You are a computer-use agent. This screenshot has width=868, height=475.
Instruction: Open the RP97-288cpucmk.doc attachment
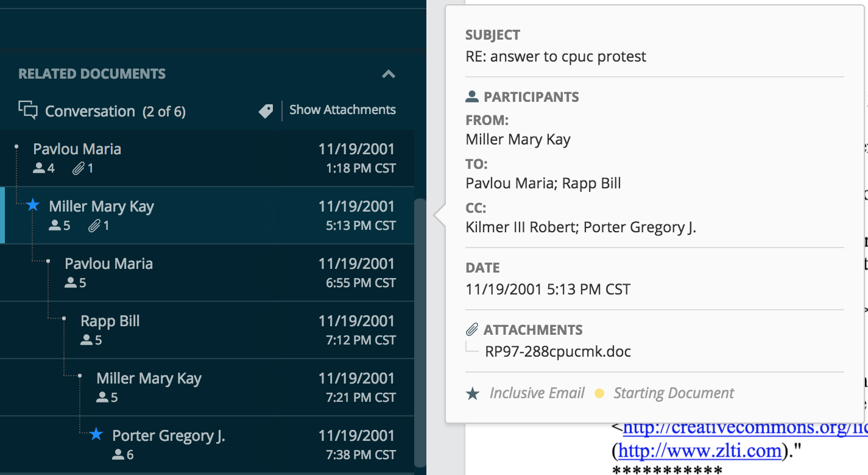click(x=558, y=352)
